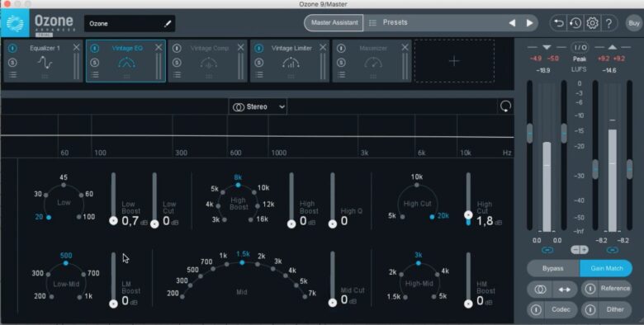Select 2k on the Mid frequency dial
644x325 pixels.
click(258, 264)
